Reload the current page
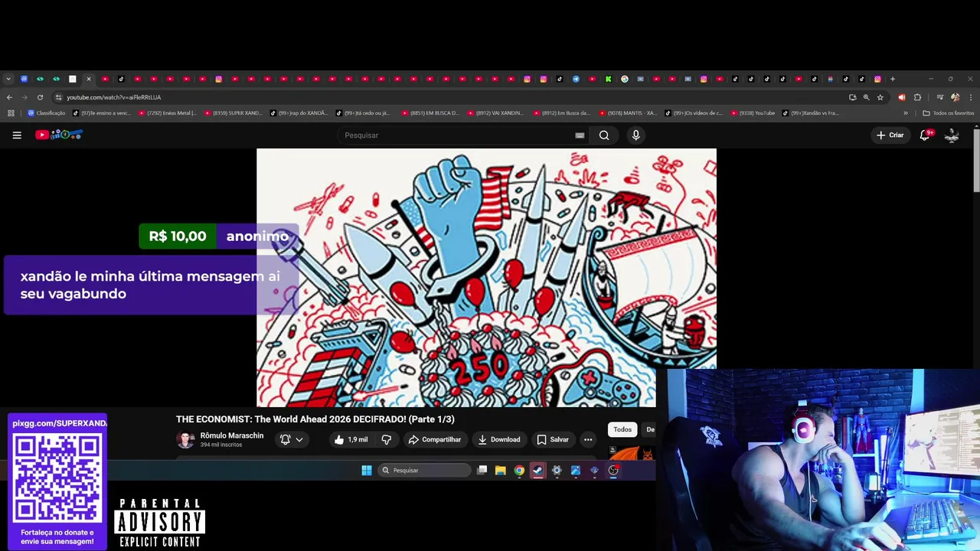This screenshot has height=551, width=980. [x=40, y=97]
